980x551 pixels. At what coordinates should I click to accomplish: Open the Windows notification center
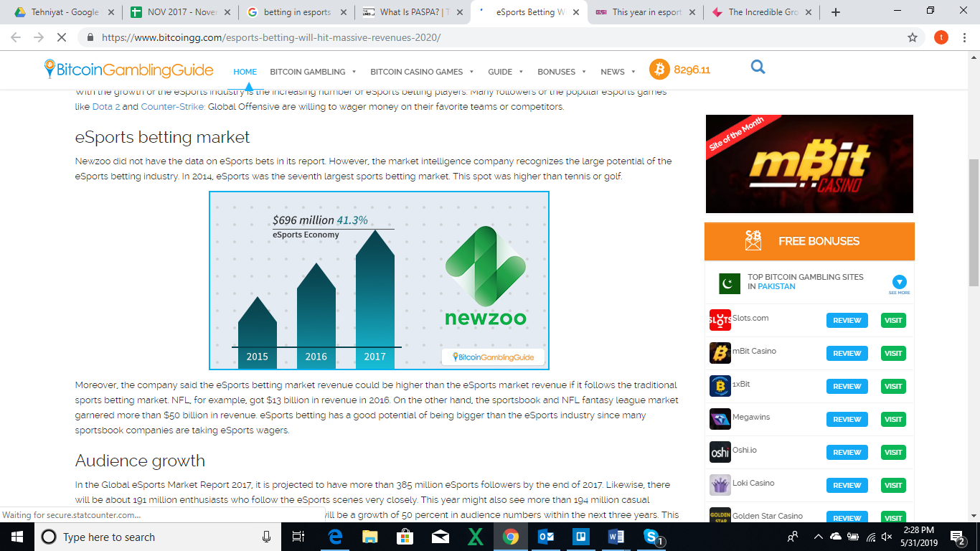coord(958,537)
